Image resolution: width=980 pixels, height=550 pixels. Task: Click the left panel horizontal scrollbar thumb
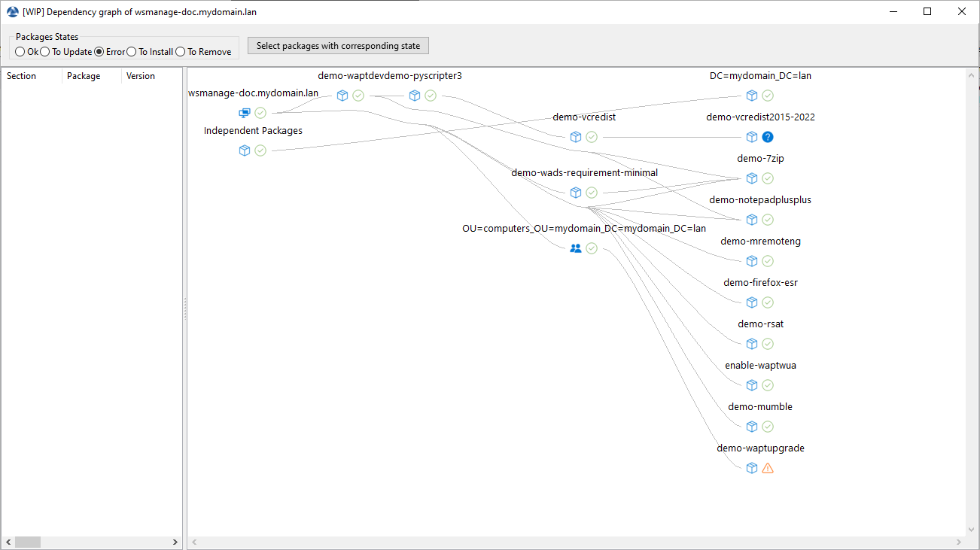28,542
